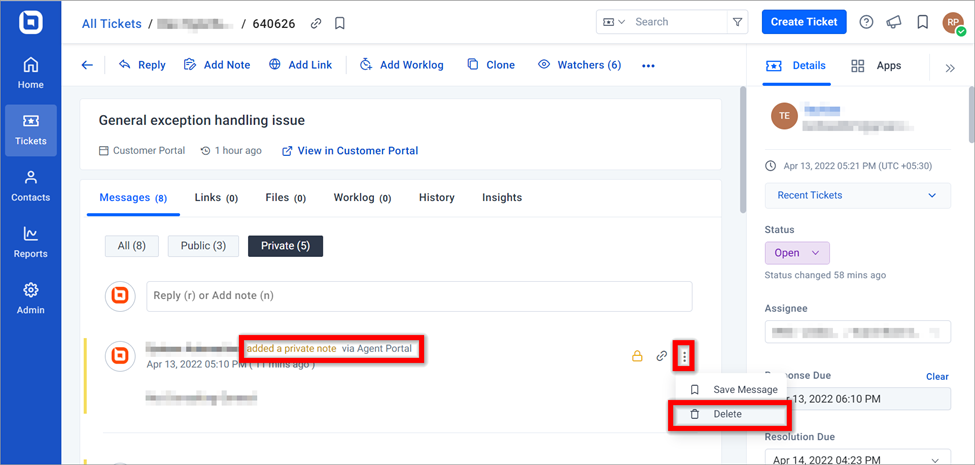The image size is (975, 465).
Task: Open more actions ellipsis in toolbar
Action: pyautogui.click(x=648, y=65)
